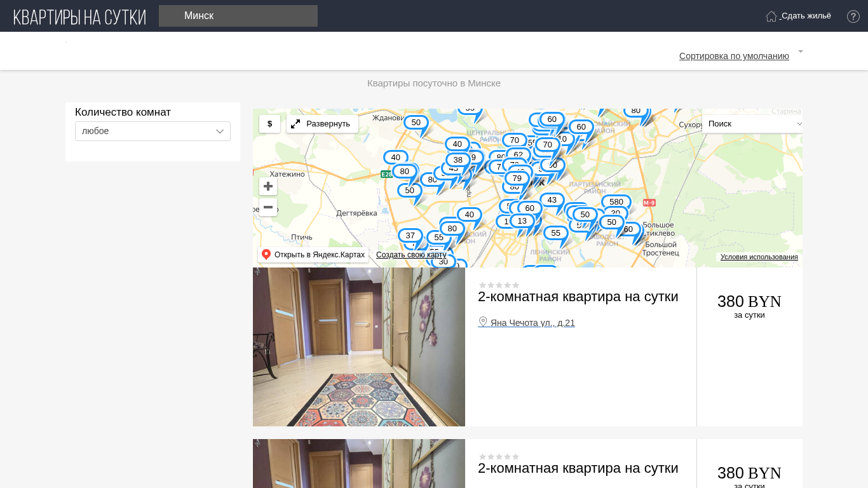
Task: Click the 43 price marker on map
Action: point(552,200)
